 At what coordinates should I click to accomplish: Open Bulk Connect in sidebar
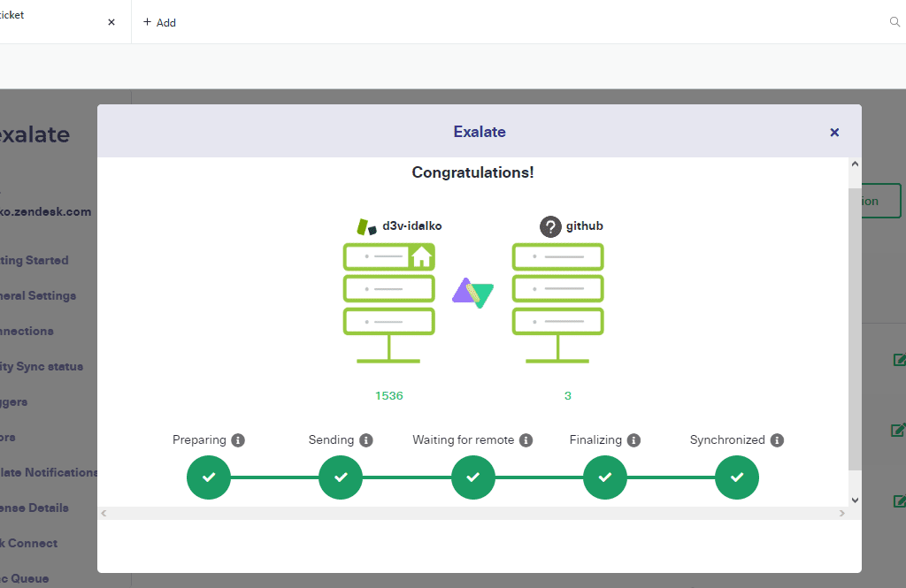[x=29, y=543]
